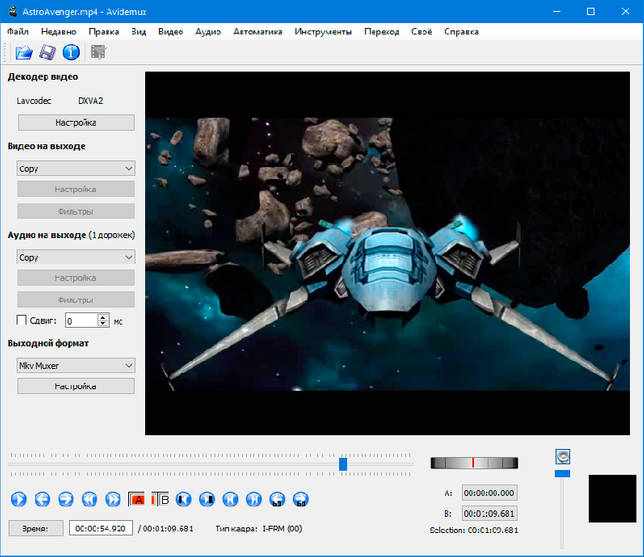Click the spaceship video preview
The image size is (644, 557).
[387, 253]
